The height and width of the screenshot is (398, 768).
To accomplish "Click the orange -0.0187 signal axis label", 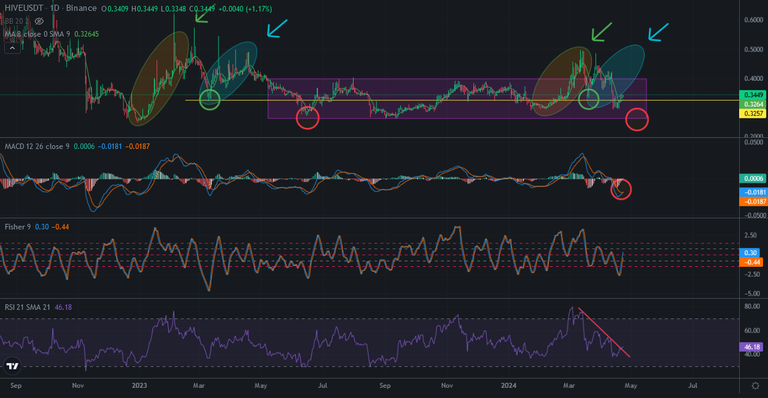I will pos(753,202).
